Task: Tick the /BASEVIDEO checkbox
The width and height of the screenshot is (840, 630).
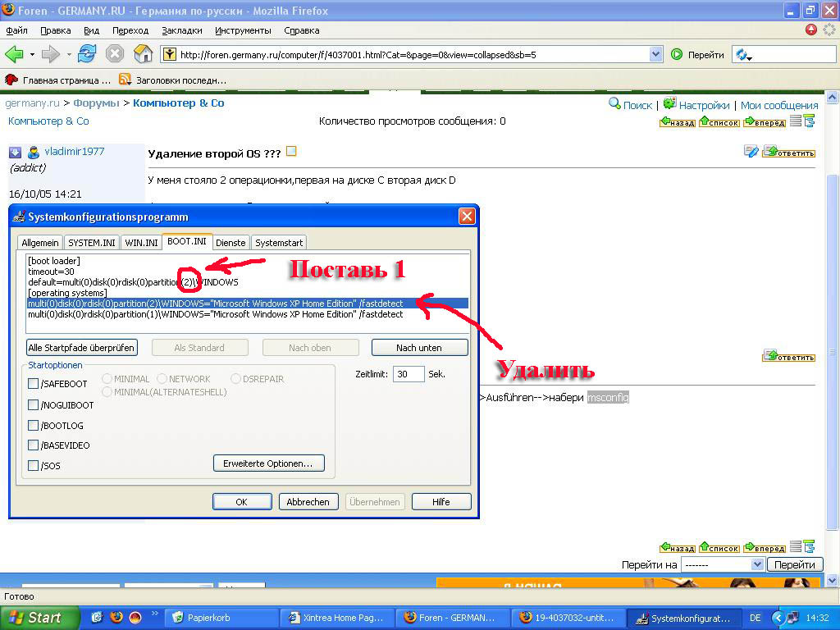Action: pyautogui.click(x=33, y=445)
